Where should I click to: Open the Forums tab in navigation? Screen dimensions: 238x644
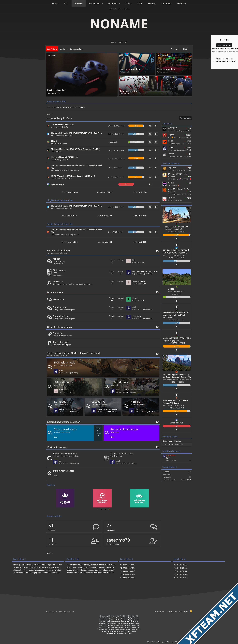pos(78,3)
